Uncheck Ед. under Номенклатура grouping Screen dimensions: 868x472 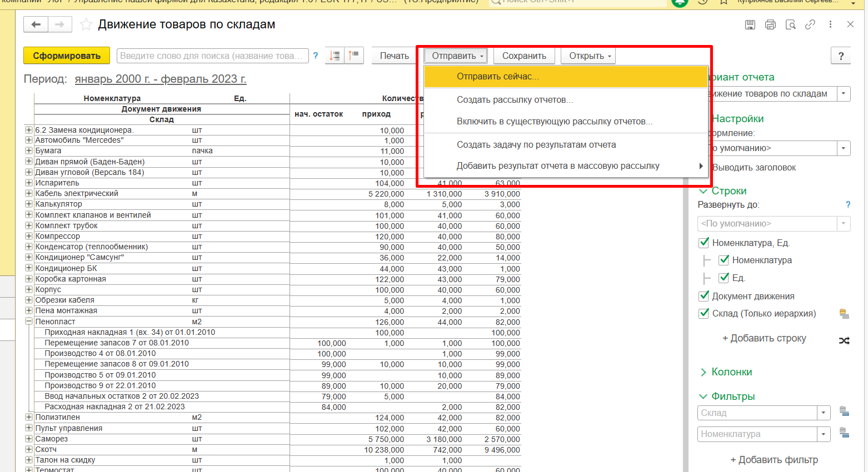[724, 278]
